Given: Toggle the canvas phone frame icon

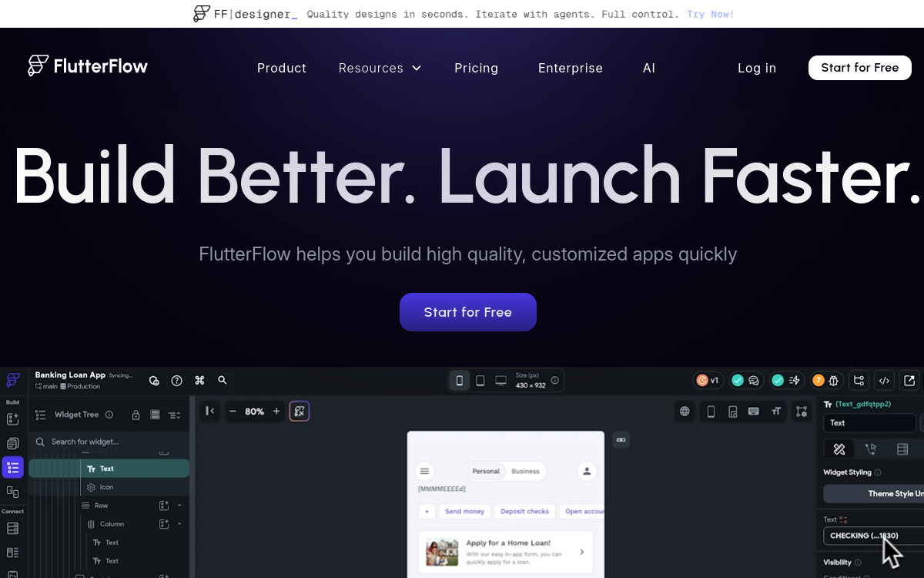Looking at the screenshot, I should [711, 412].
